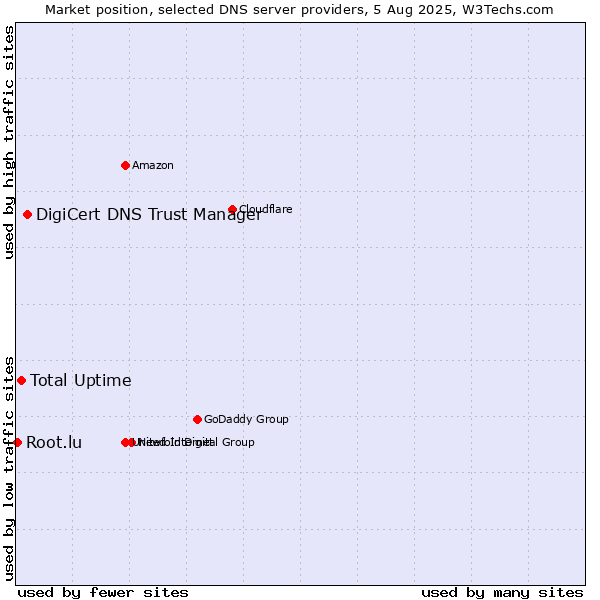
Task: Click the red data point for Amazon
Action: [x=125, y=166]
